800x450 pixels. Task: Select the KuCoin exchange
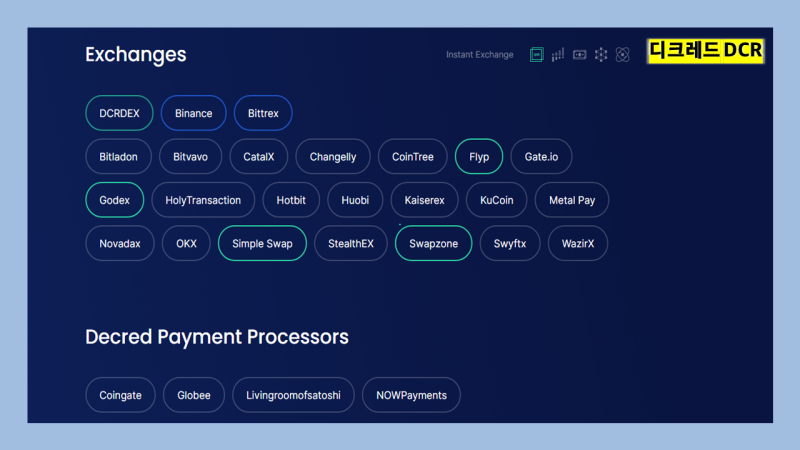tap(496, 200)
